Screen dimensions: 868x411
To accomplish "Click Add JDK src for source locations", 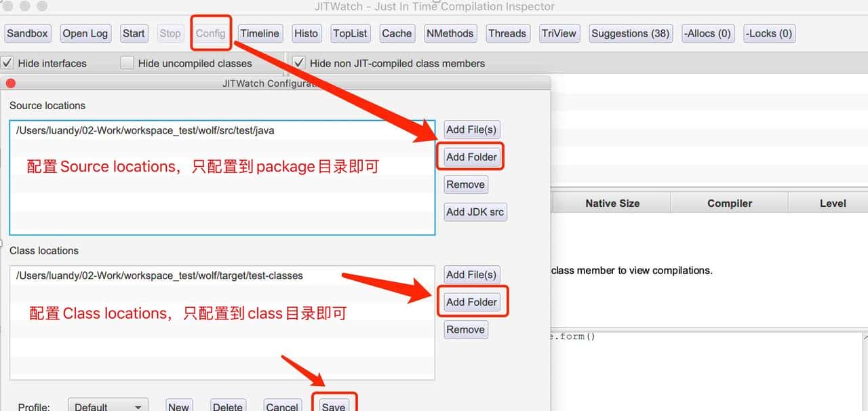I will (x=475, y=212).
